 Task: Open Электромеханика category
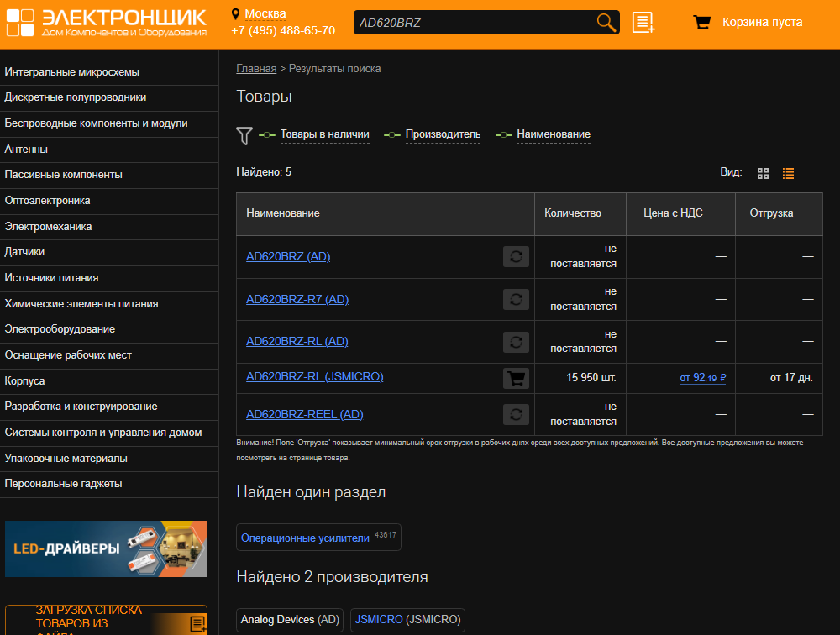click(109, 227)
